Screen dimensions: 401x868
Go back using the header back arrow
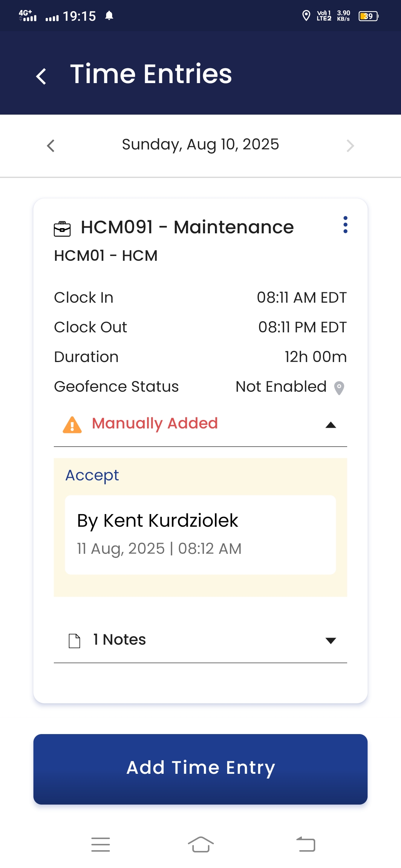(x=41, y=76)
